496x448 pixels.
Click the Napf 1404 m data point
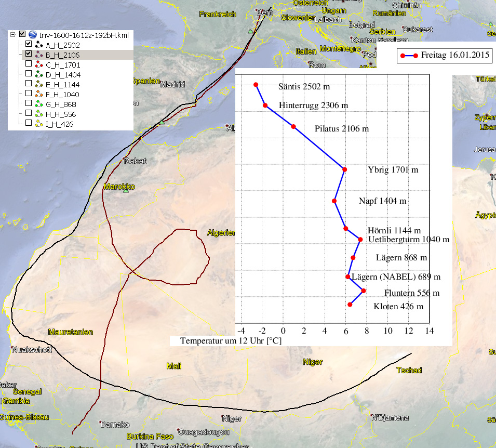(x=334, y=201)
